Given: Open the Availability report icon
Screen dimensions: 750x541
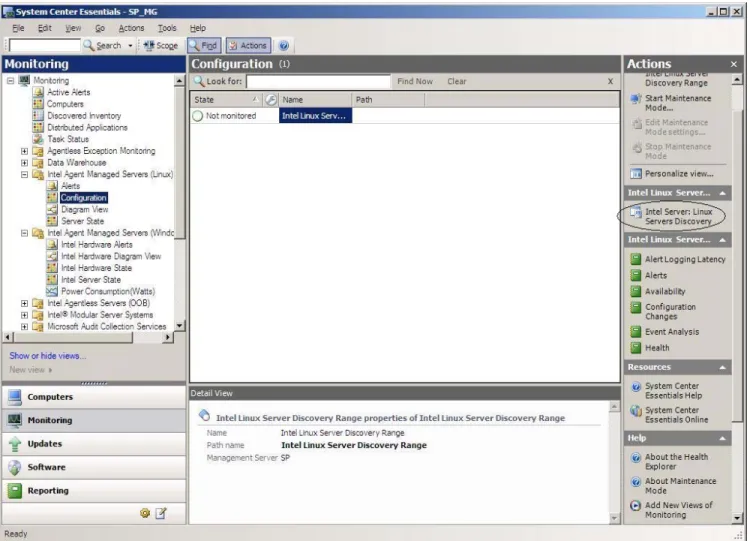Looking at the screenshot, I should [636, 291].
